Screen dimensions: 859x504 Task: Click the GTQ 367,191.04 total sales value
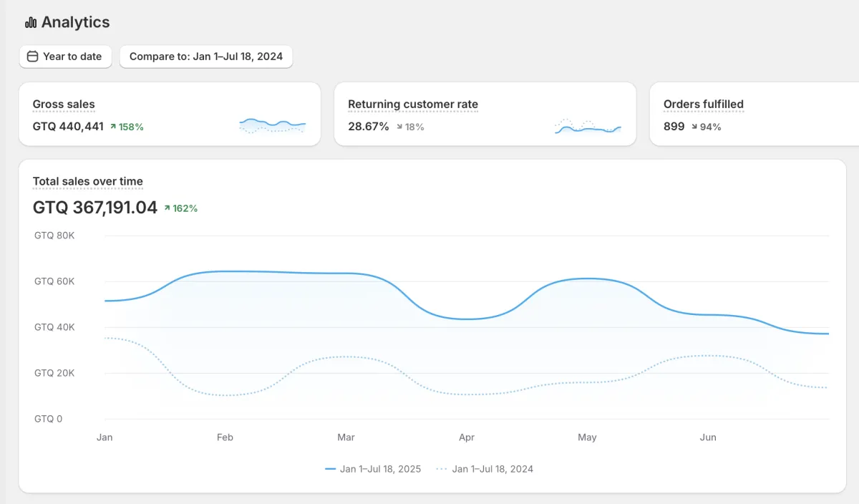[95, 208]
